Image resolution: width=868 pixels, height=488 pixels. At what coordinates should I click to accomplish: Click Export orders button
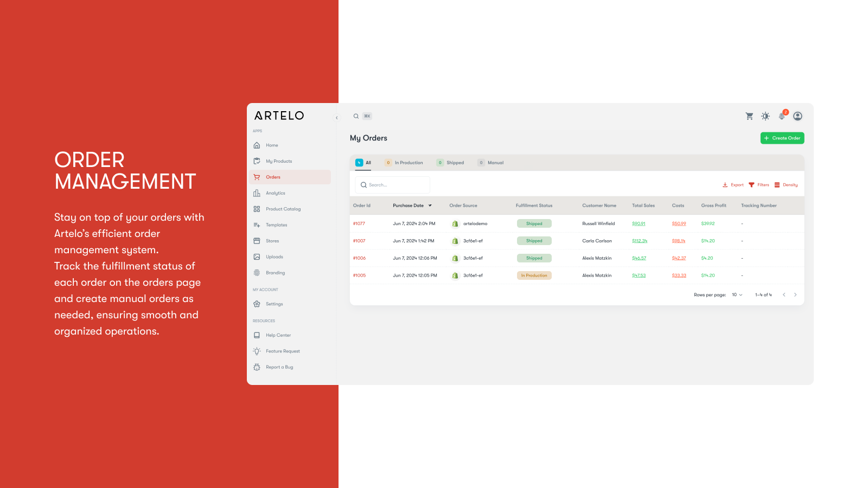[733, 185]
